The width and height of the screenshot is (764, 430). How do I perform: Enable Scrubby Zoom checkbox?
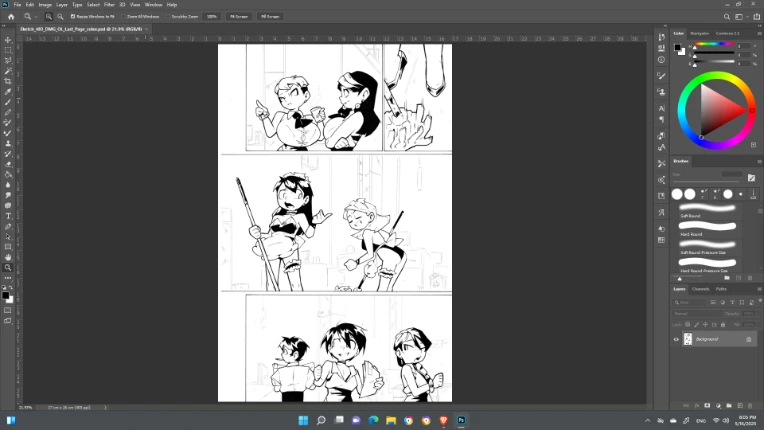tap(168, 17)
